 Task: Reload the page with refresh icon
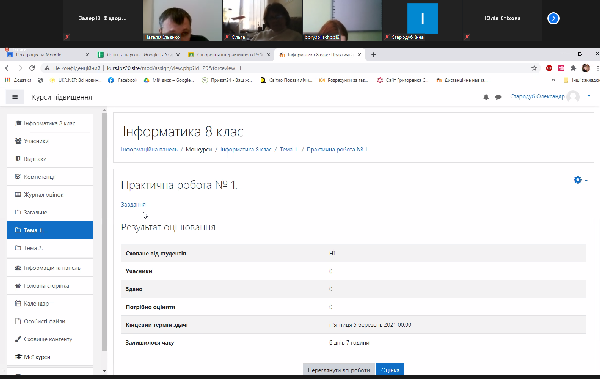(32, 68)
